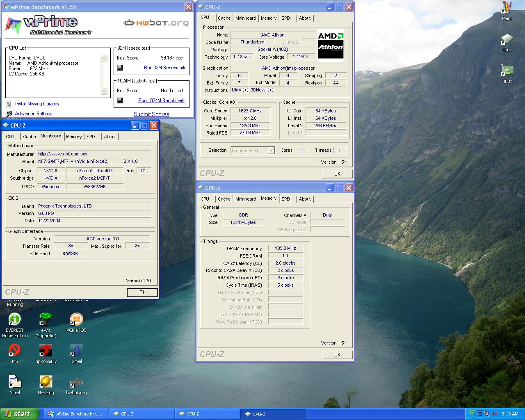This screenshot has height=420, width=525.
Task: Click the Advanced Settings wrench icon
Action: click(9, 114)
